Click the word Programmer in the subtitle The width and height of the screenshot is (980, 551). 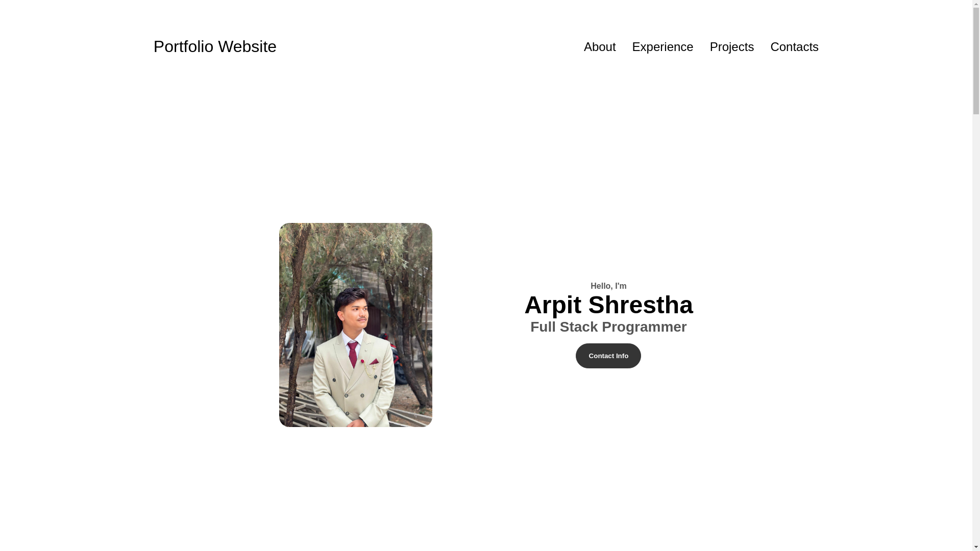tap(644, 327)
